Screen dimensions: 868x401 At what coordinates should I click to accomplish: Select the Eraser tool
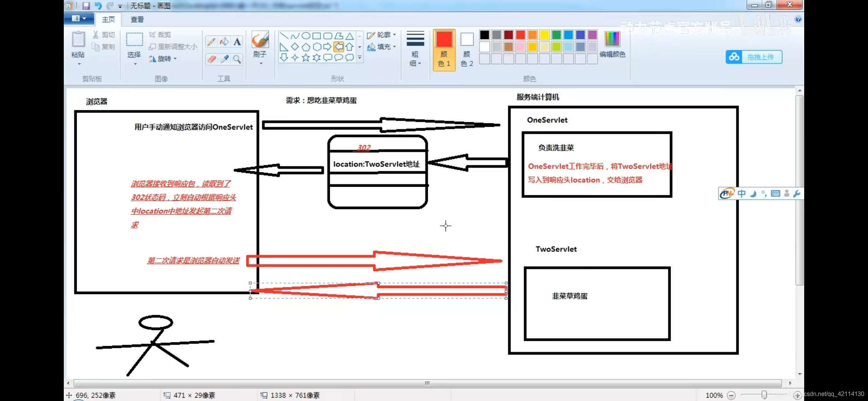211,59
